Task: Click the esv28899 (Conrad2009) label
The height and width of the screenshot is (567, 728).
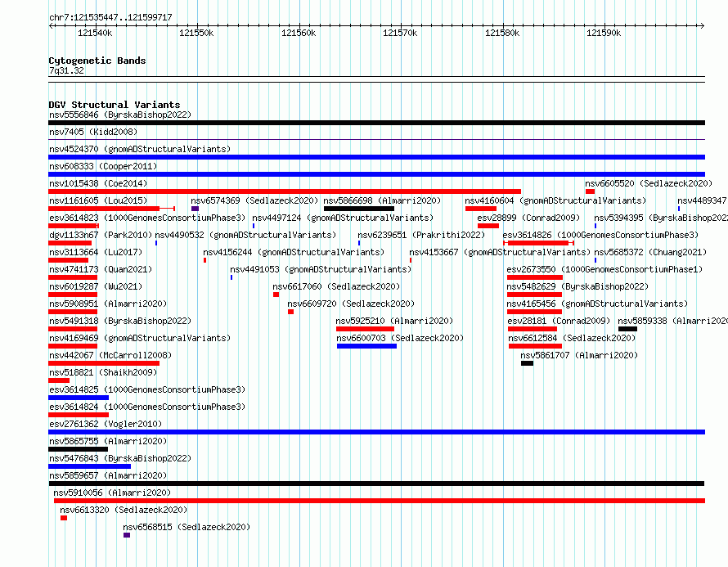Action: pyautogui.click(x=528, y=218)
